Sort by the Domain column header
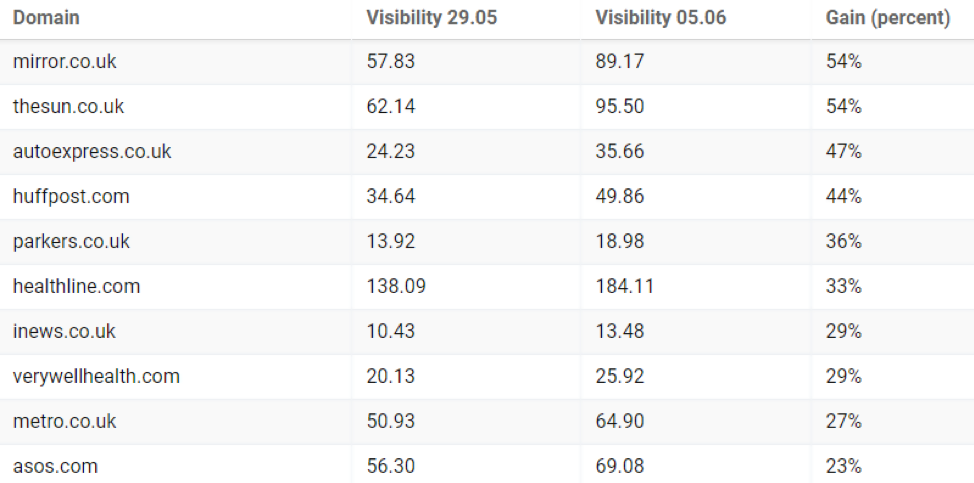Viewport: 974px width, 483px height. click(46, 18)
